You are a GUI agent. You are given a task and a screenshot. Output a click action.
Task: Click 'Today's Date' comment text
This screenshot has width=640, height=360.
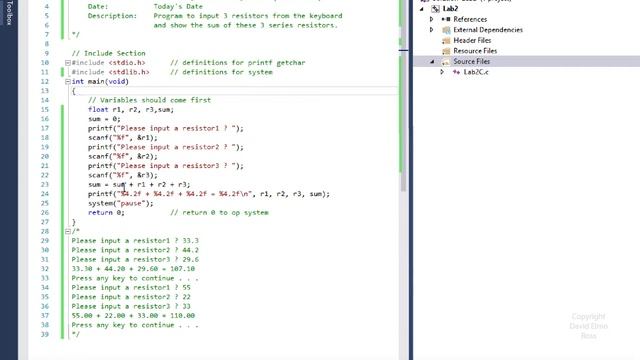(x=178, y=7)
